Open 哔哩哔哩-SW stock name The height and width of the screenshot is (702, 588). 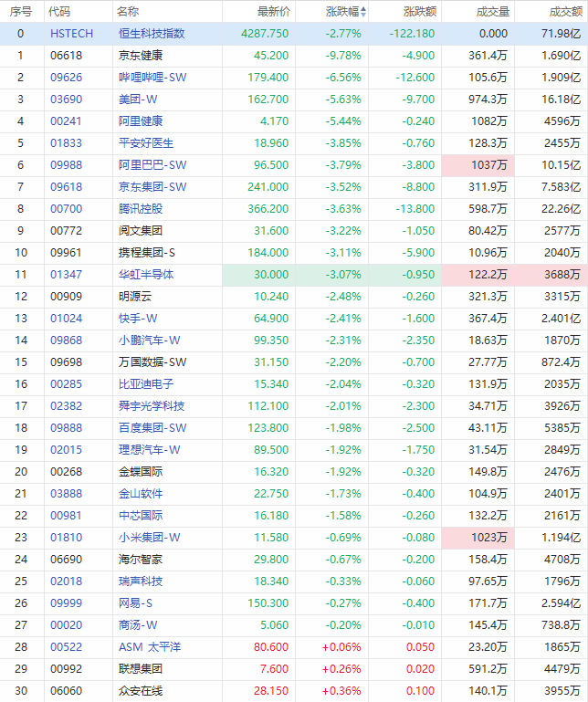[152, 78]
